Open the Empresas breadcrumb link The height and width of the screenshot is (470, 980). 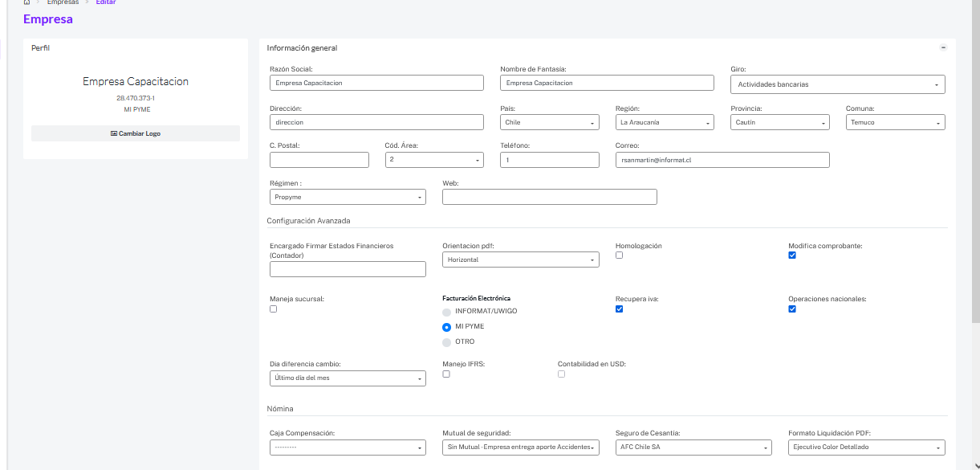pyautogui.click(x=63, y=2)
